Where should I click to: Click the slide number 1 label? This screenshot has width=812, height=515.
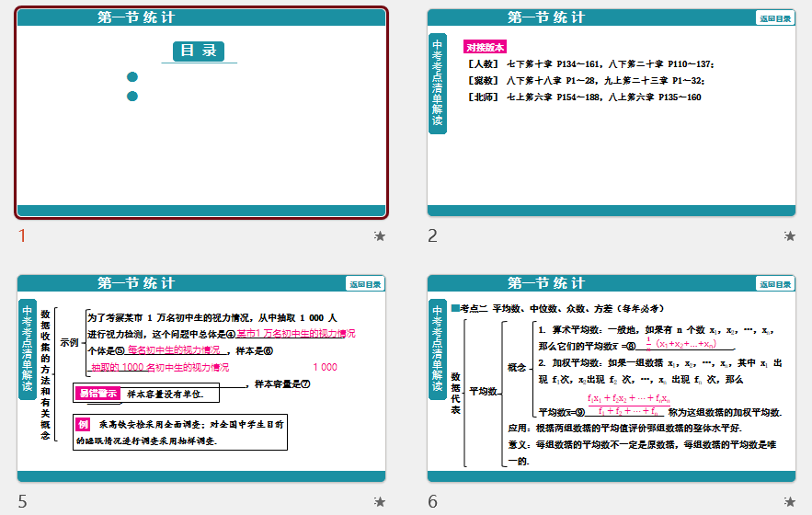pyautogui.click(x=23, y=236)
